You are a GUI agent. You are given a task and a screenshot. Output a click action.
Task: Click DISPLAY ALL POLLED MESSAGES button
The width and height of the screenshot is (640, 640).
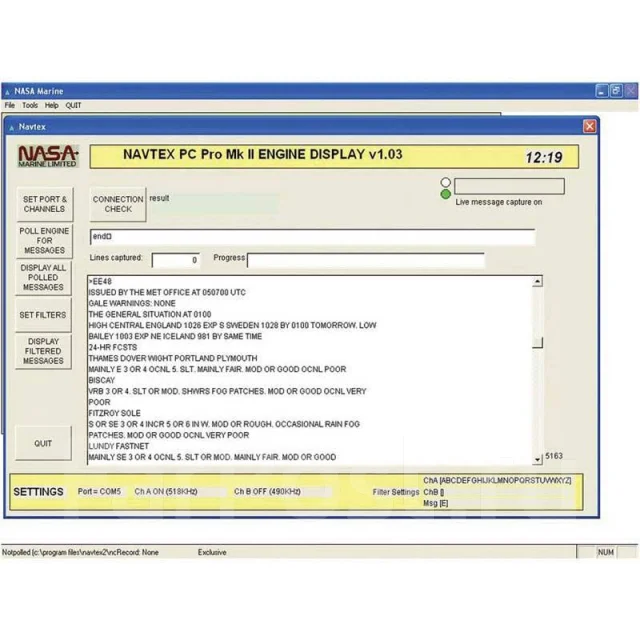[x=43, y=278]
